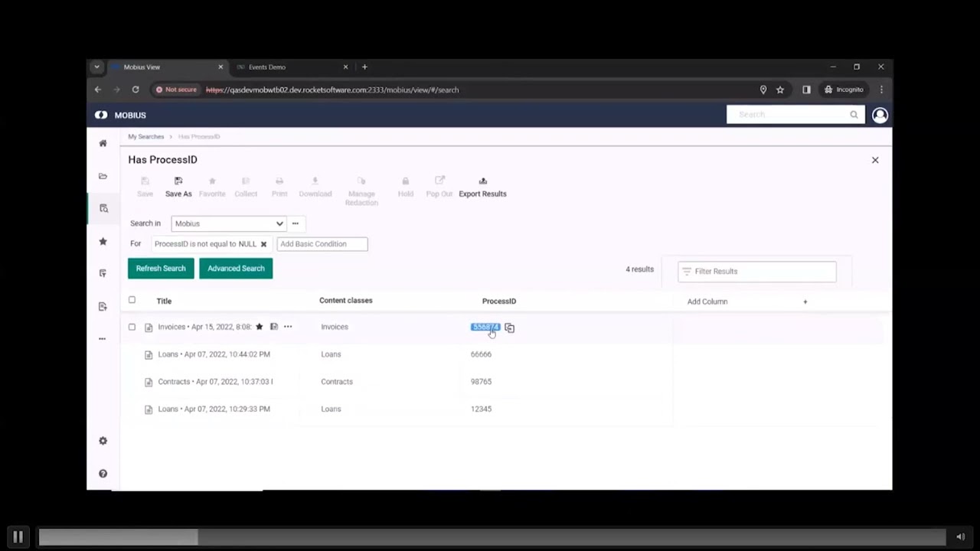The height and width of the screenshot is (551, 980).
Task: Sort by the Title column header
Action: coord(164,302)
